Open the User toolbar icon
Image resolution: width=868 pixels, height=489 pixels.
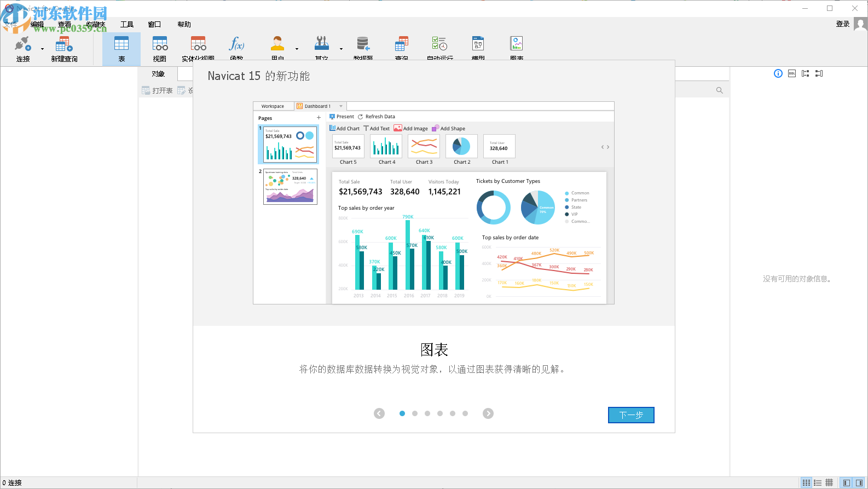[x=277, y=49]
